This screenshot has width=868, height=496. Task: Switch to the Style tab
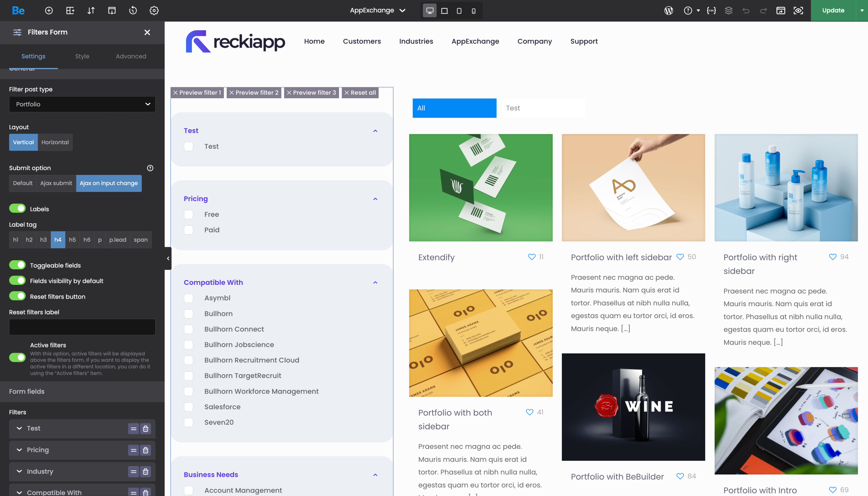point(82,56)
